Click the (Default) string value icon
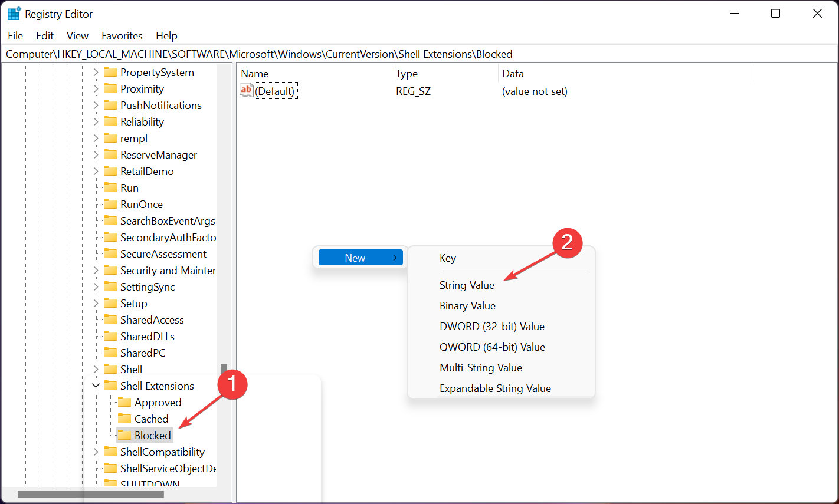Screen dimensions: 839x504 pos(246,91)
